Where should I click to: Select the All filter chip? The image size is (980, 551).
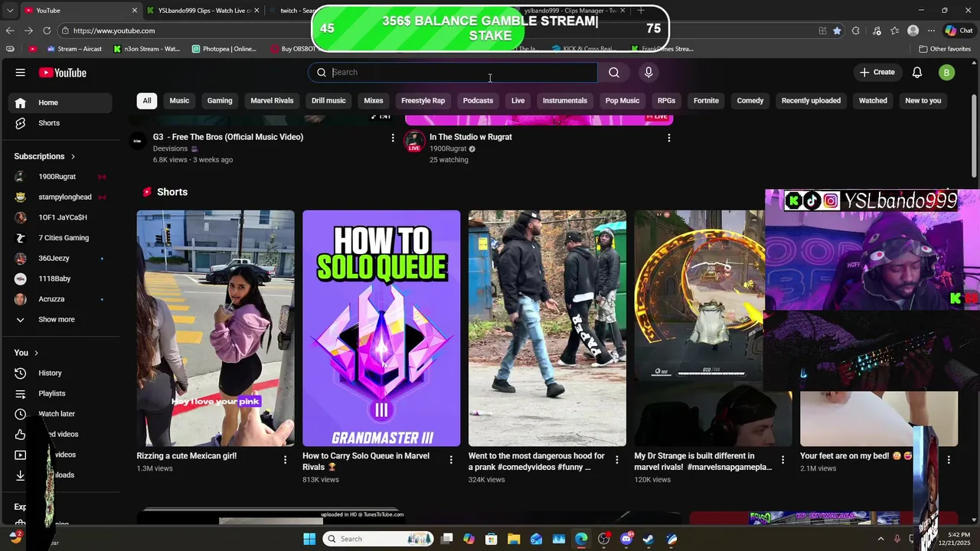coord(147,101)
